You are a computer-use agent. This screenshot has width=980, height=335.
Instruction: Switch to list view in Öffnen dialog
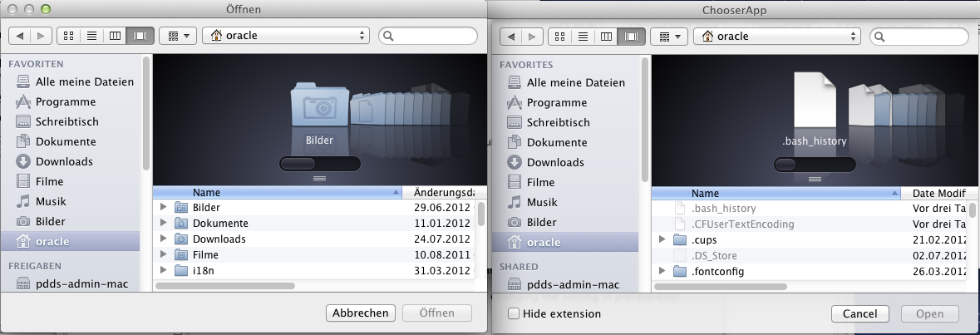coord(91,36)
